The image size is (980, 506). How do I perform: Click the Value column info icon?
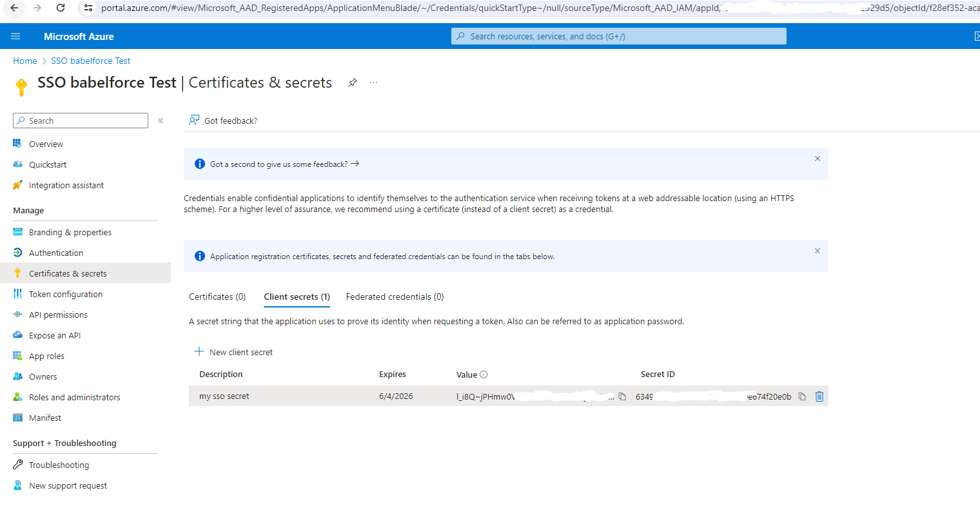(484, 375)
